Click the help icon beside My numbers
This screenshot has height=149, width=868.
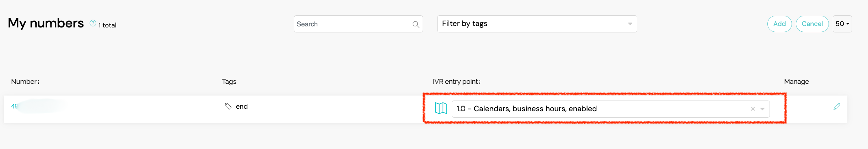tap(93, 24)
